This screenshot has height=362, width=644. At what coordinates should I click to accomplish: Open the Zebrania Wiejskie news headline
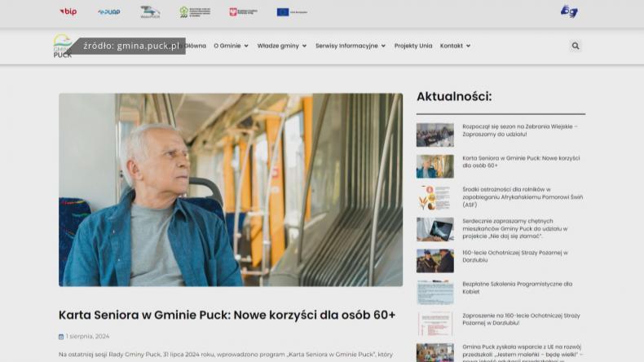(x=519, y=130)
